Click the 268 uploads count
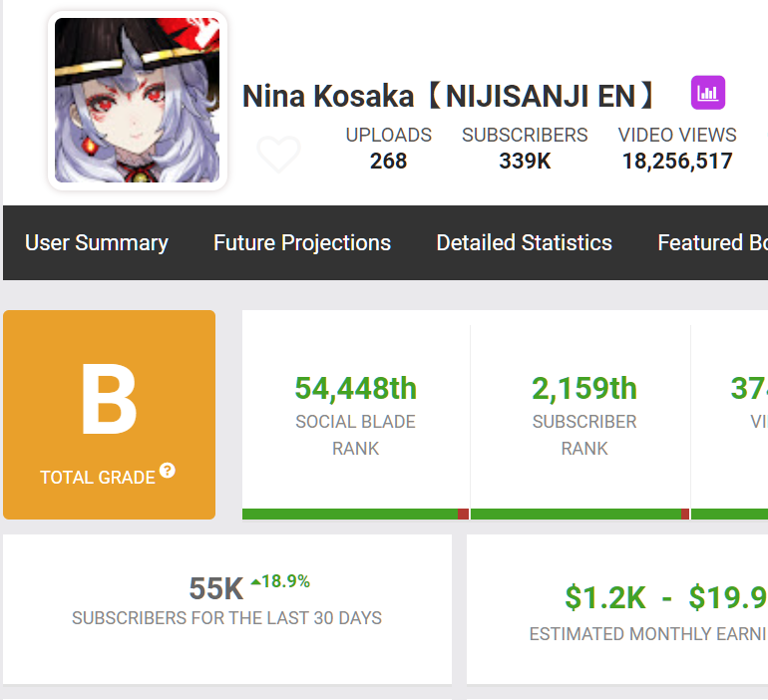768x700 pixels. click(388, 161)
